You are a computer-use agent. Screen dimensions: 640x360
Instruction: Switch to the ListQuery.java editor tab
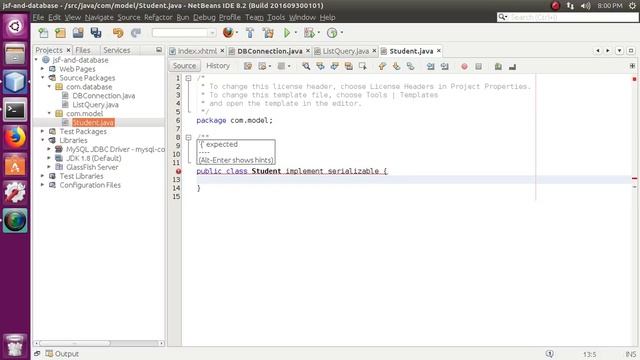tap(345, 51)
